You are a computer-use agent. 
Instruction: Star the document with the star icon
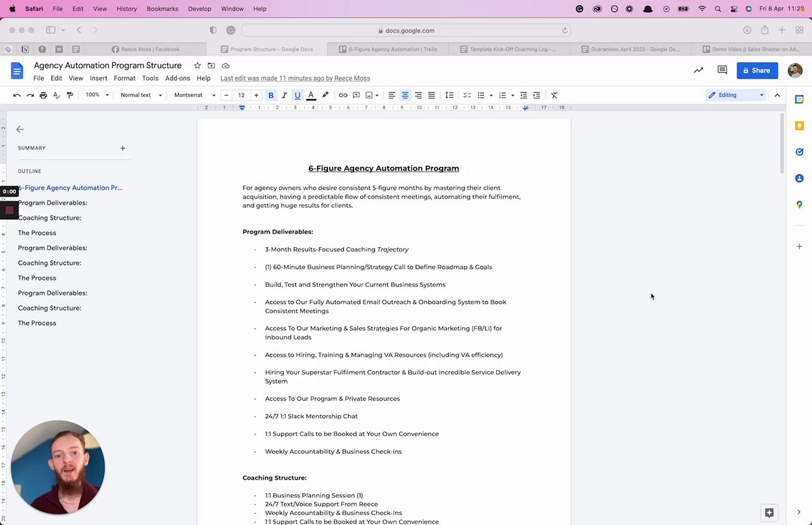(197, 65)
